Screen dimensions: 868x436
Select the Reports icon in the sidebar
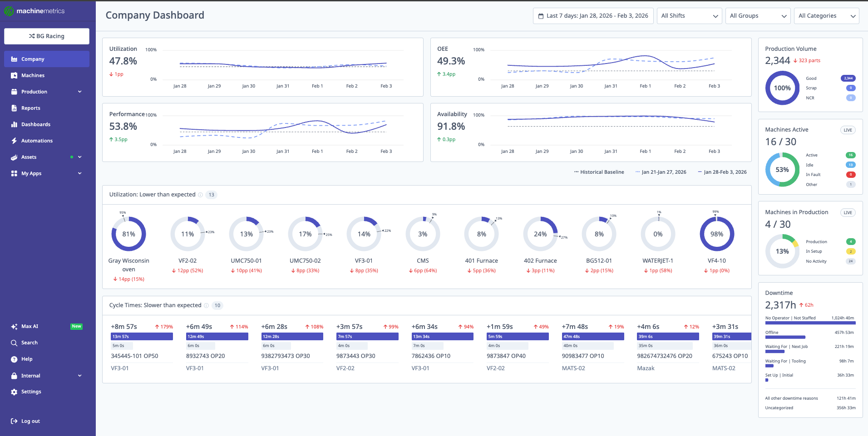pyautogui.click(x=14, y=108)
